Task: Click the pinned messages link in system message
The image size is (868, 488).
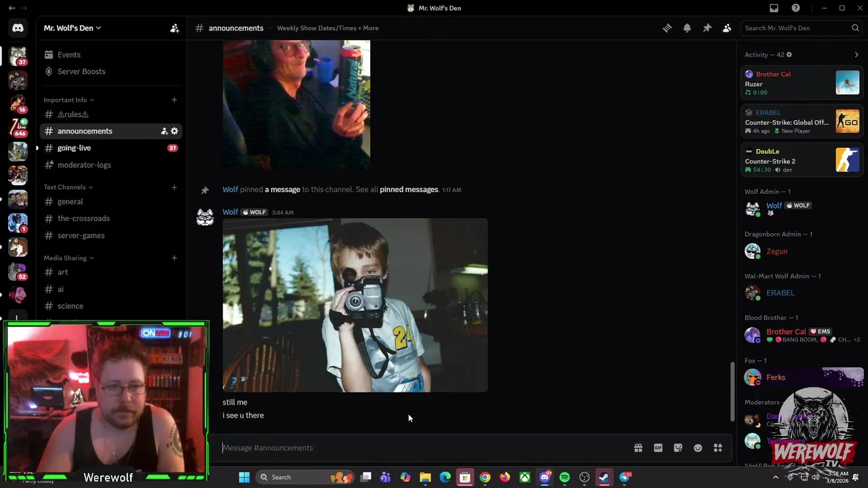Action: 409,189
